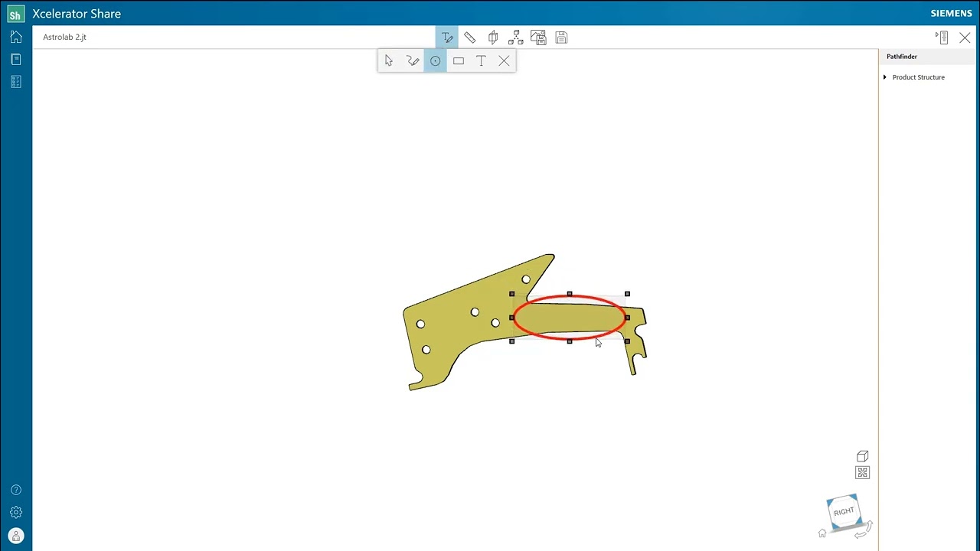The height and width of the screenshot is (551, 980).
Task: Click the greyed Save diskette icon
Action: [x=561, y=37]
